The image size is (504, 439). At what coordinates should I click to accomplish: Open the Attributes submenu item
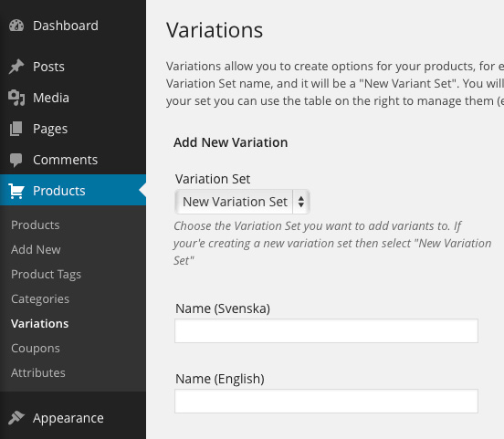click(x=38, y=372)
